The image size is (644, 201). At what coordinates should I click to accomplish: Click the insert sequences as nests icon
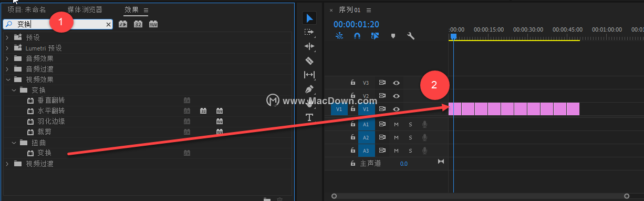coord(339,36)
